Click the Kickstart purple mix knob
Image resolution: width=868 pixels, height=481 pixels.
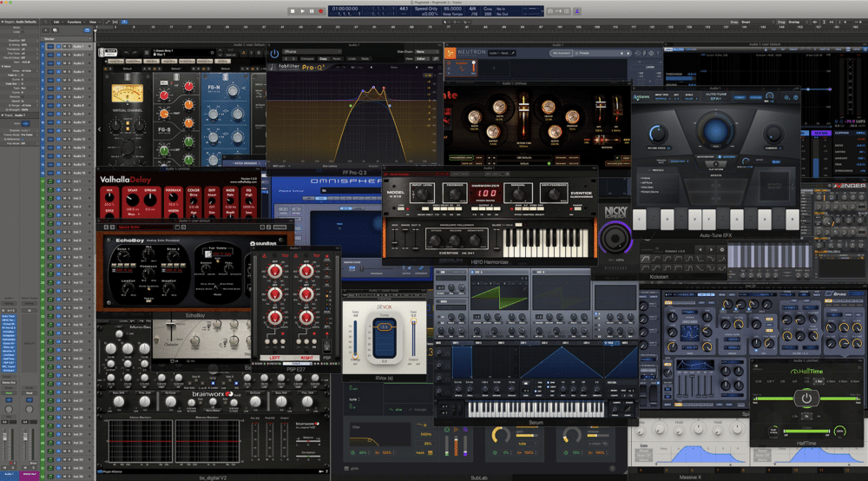[615, 239]
